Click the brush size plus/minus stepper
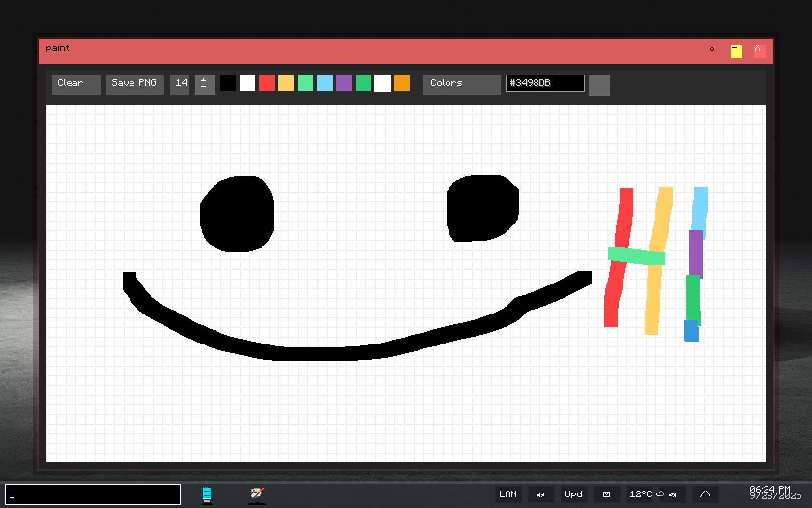The image size is (812, 508). (204, 84)
